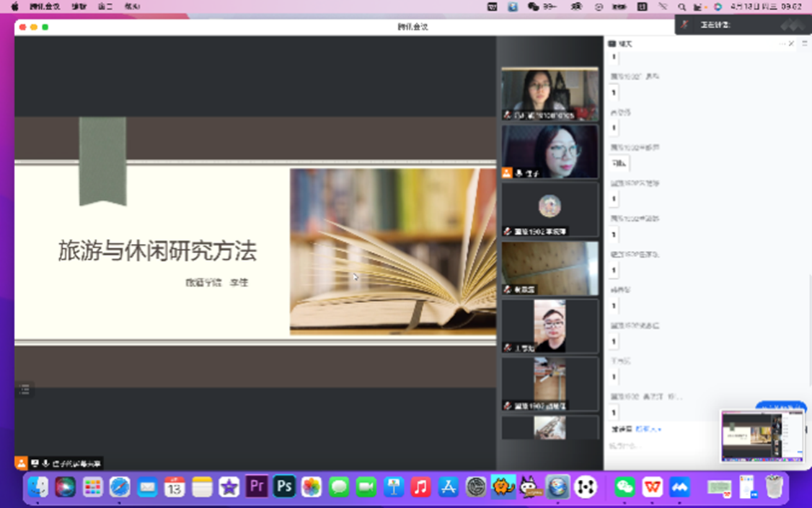Open WeChat in the dock

tap(625, 487)
